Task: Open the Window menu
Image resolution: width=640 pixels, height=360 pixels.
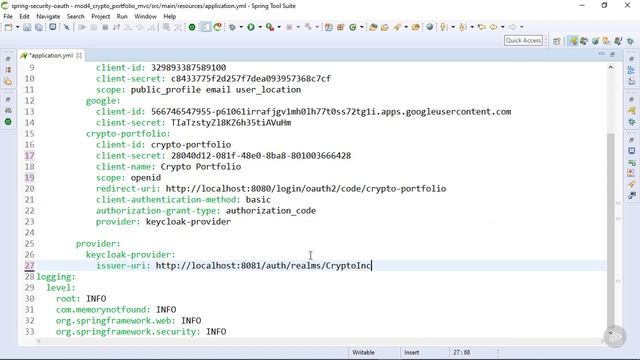Action: 145,16
